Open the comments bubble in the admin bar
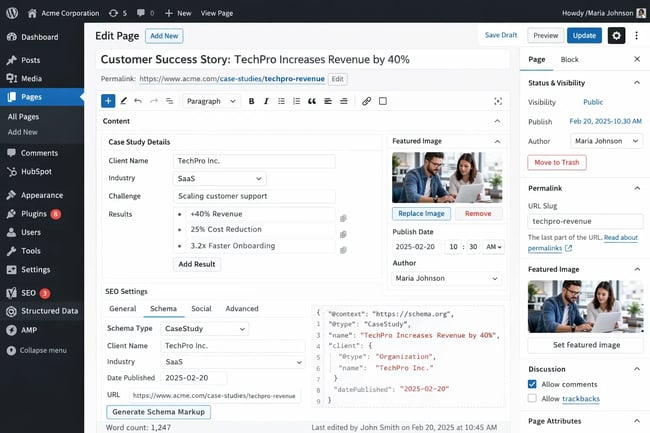This screenshot has width=650, height=433. tap(141, 13)
